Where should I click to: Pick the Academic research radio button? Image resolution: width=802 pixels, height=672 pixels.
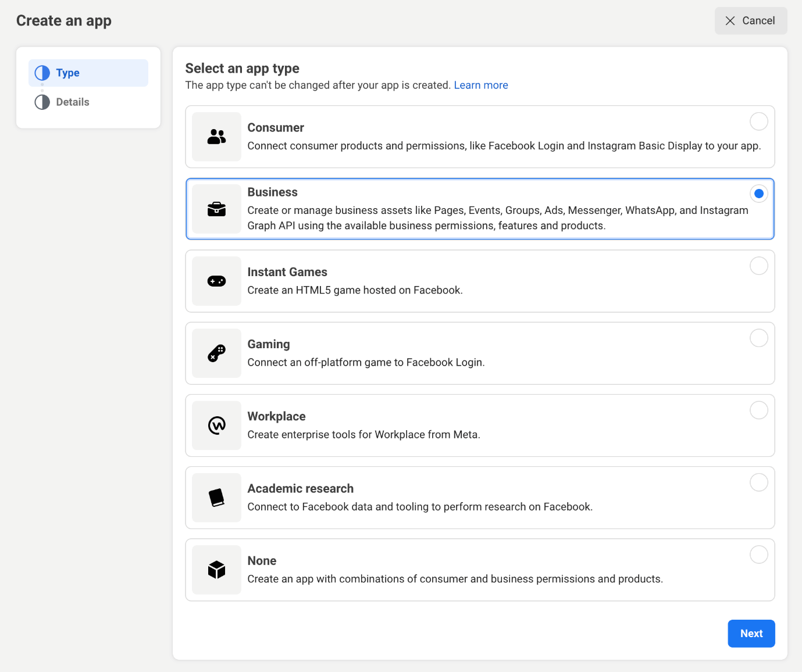[758, 482]
